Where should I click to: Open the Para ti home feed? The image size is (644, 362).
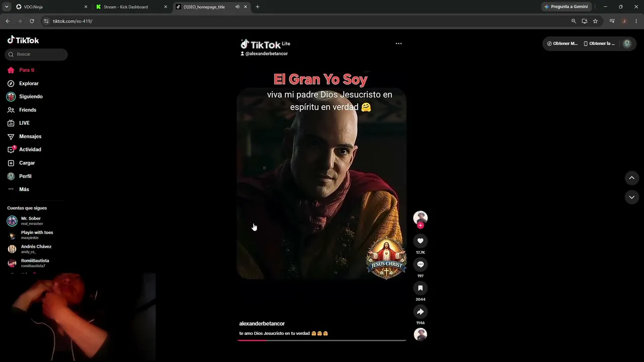(21, 70)
